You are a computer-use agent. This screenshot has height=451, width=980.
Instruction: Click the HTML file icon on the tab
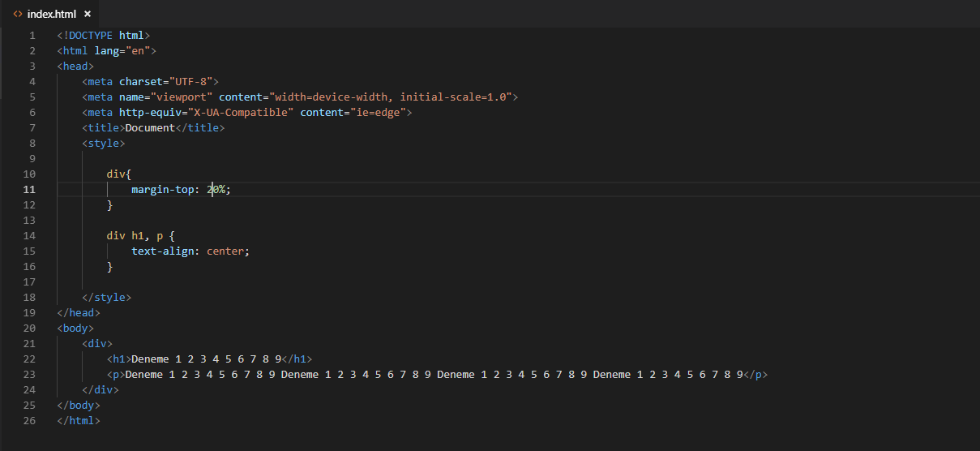coord(18,14)
